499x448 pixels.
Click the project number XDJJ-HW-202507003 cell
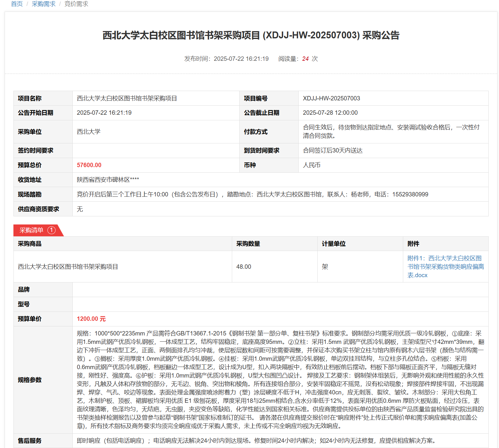coord(331,99)
